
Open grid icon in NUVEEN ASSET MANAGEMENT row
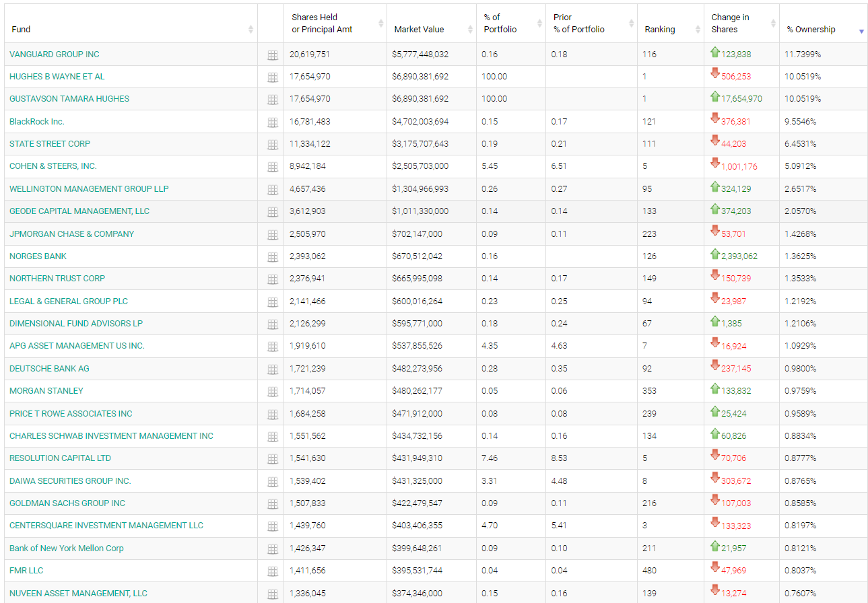click(x=273, y=594)
